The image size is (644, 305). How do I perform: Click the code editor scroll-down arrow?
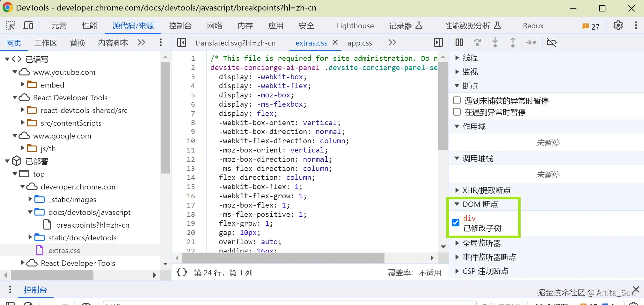[x=443, y=247]
